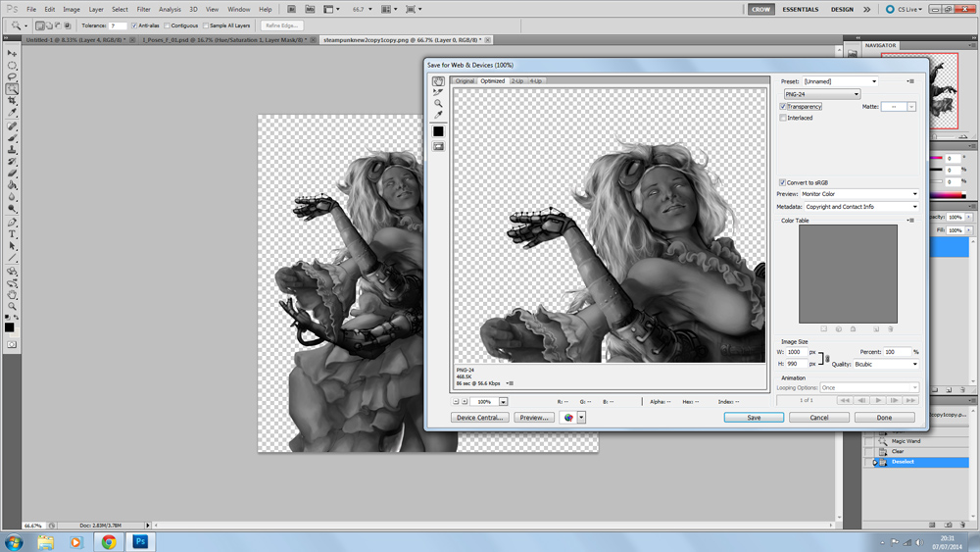Click the Percent input field
Image resolution: width=980 pixels, height=552 pixels.
point(898,352)
